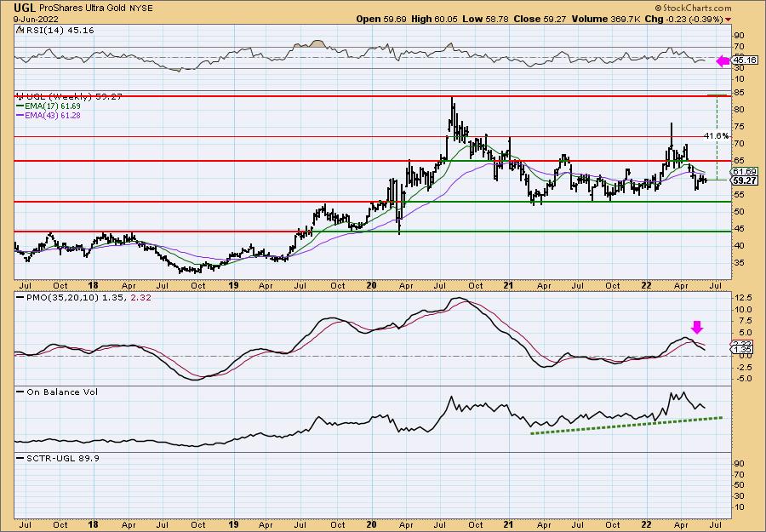Click the 1.35 PMO value tag on the axis
The width and height of the screenshot is (766, 532).
(742, 350)
